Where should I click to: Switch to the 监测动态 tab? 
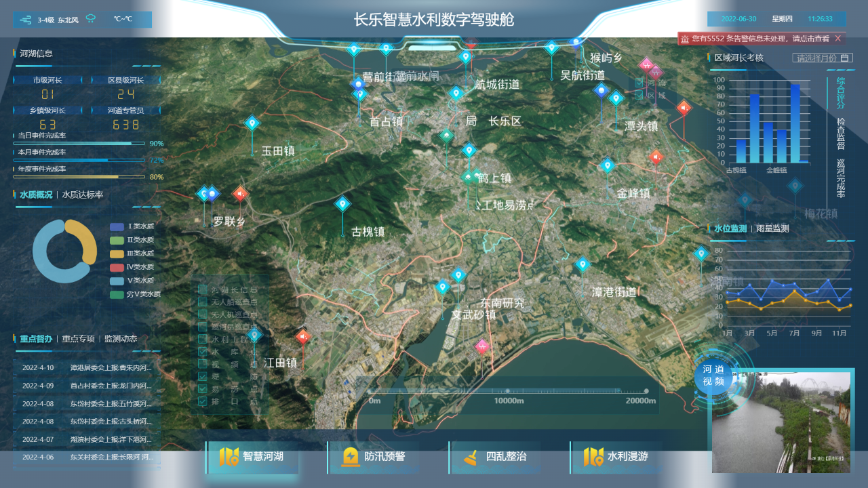point(121,339)
